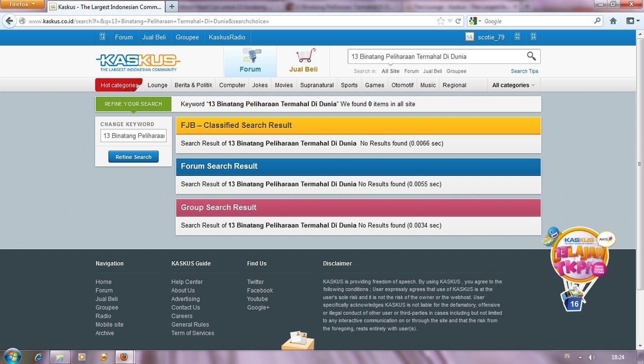Open the Search Tips link
Screen dimensions: 644x364
524,71
